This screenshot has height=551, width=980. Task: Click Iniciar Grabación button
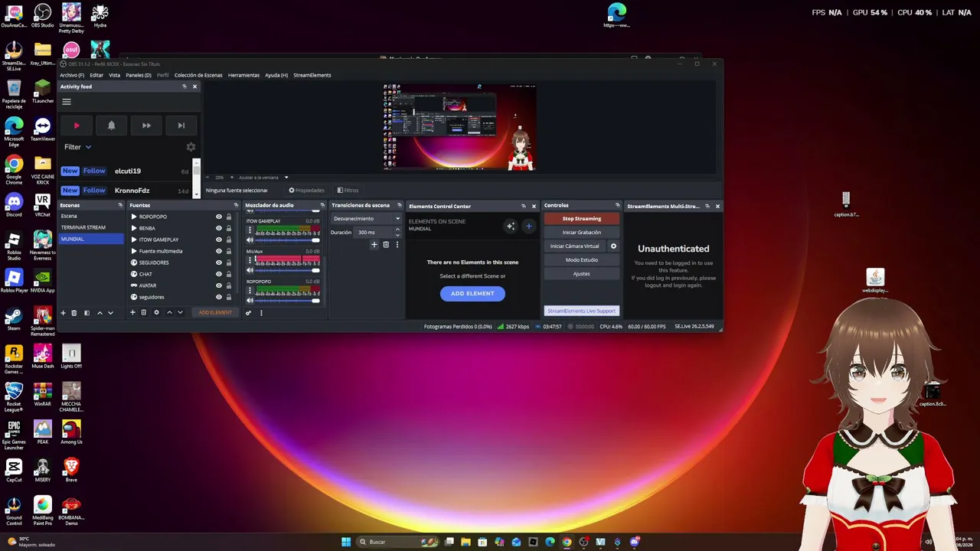coord(582,233)
